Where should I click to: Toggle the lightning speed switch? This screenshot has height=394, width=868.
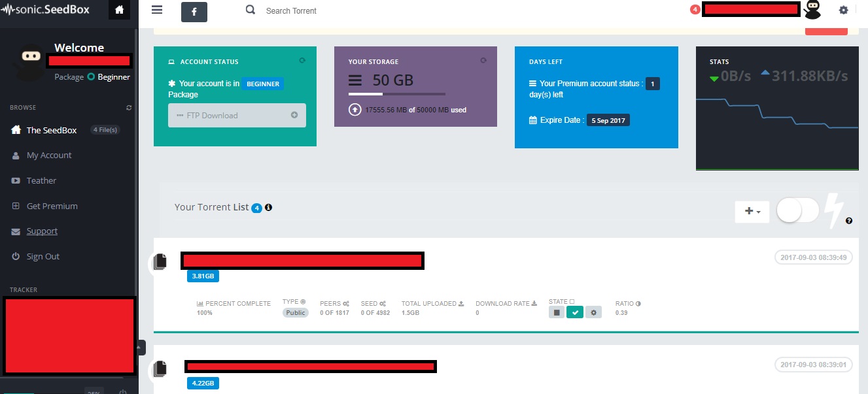pos(798,211)
